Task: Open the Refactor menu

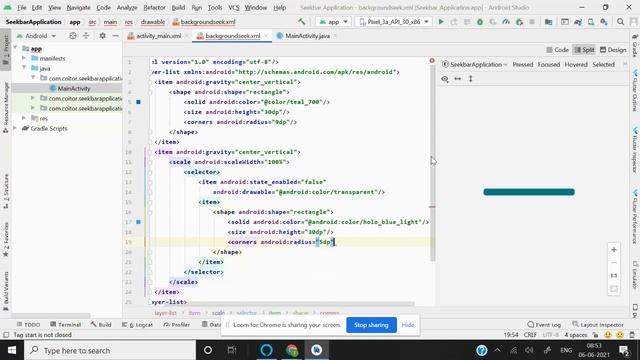Action: click(154, 7)
